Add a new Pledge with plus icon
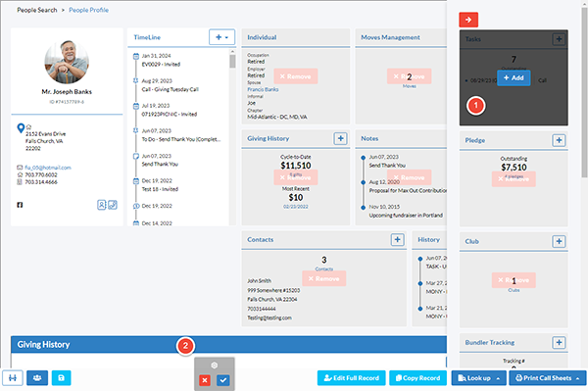Screen dimensions: 588x391 [x=559, y=140]
